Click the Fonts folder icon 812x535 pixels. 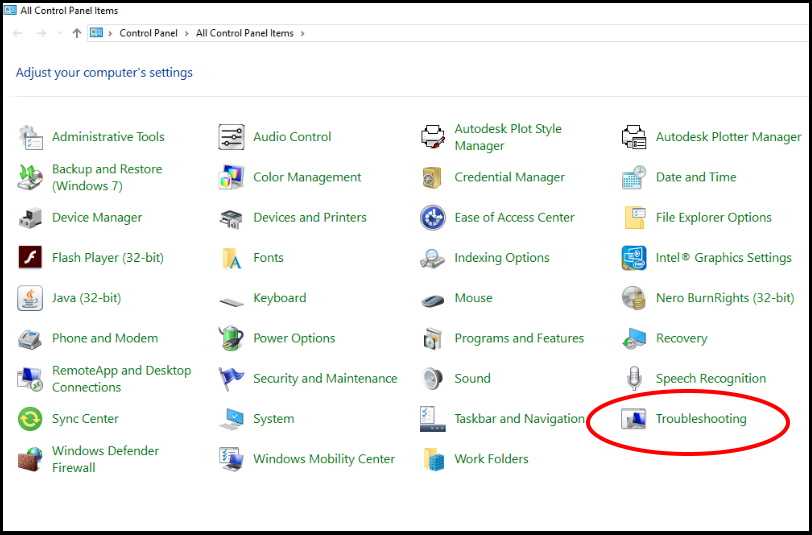(x=231, y=258)
